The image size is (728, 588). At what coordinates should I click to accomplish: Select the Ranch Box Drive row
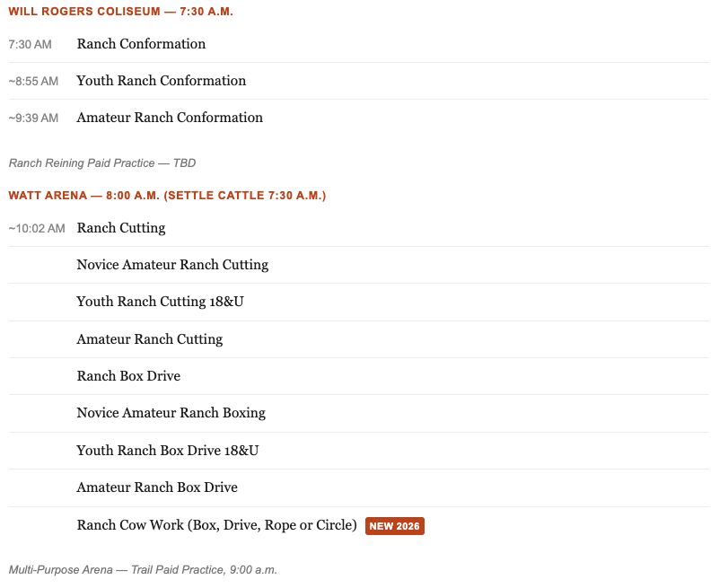click(x=359, y=376)
